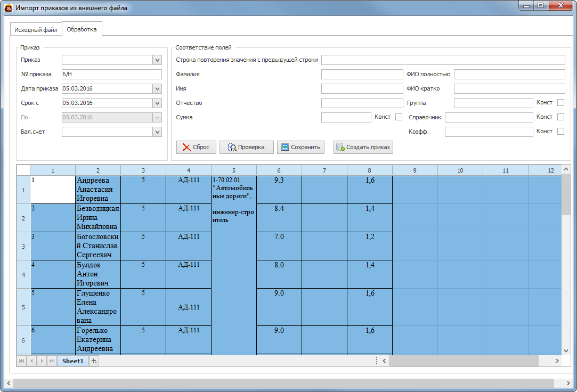Click the Создать приказ button
Viewport: 577px width, 392px height.
coord(363,147)
